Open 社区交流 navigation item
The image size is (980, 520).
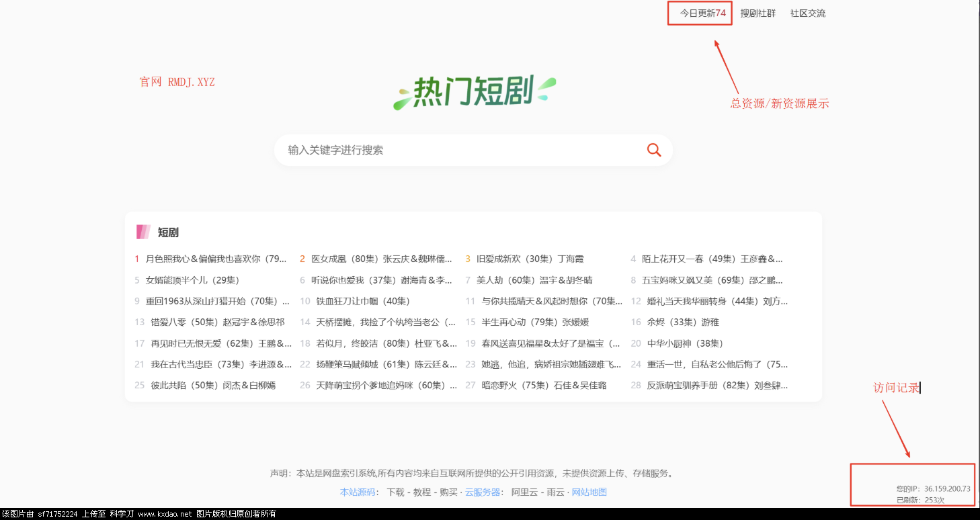tap(808, 13)
